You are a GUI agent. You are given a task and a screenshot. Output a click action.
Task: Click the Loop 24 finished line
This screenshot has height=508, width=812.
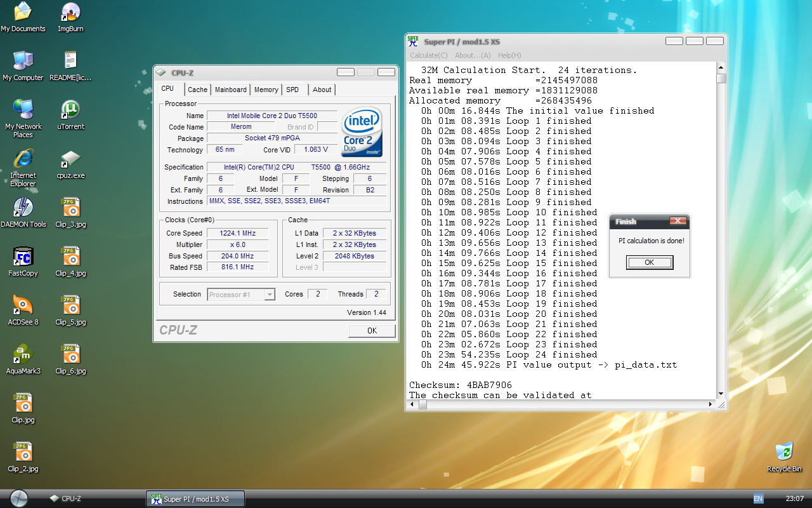509,354
